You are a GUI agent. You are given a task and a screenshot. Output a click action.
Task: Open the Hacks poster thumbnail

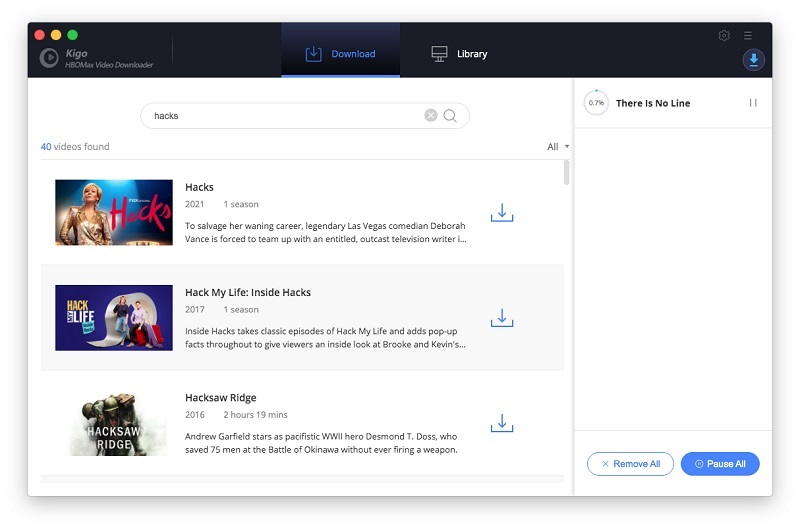[114, 212]
